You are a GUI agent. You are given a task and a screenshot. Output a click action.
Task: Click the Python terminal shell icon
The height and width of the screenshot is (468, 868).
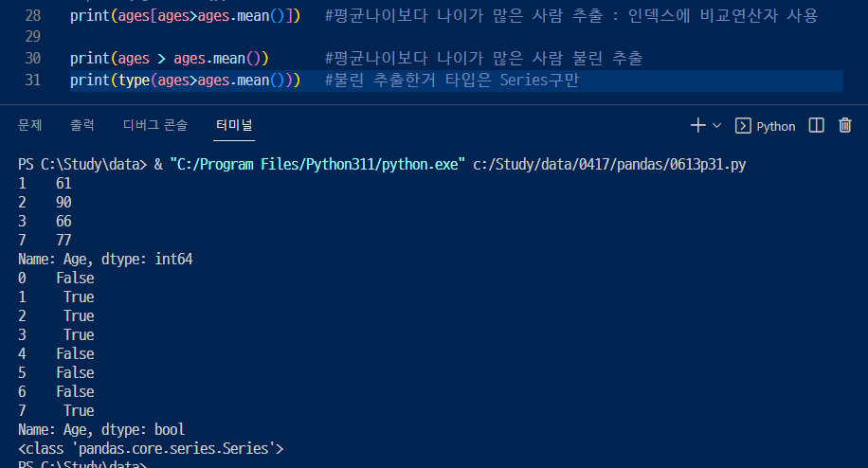(743, 126)
